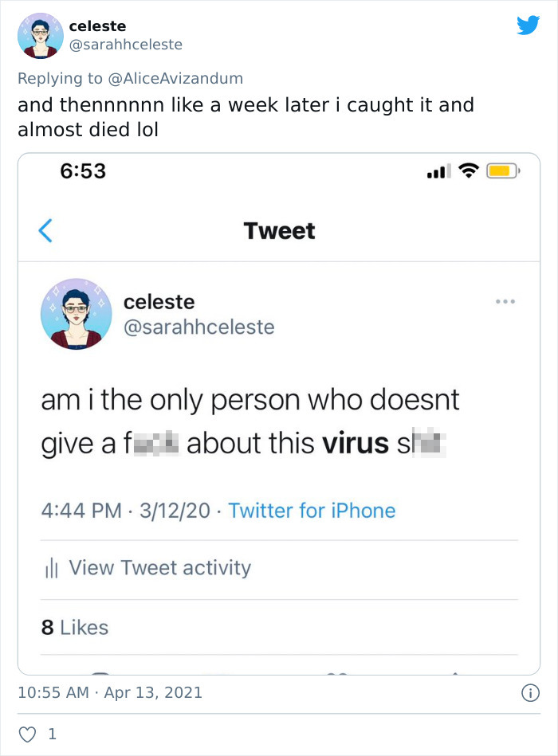Tap the Wi-Fi icon in the status bar
Image resolution: width=558 pixels, height=756 pixels.
click(470, 170)
